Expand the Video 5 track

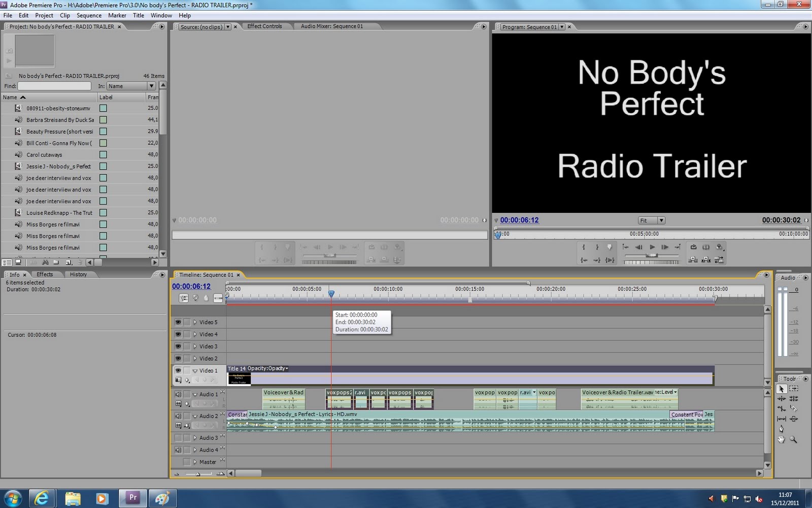tap(195, 322)
